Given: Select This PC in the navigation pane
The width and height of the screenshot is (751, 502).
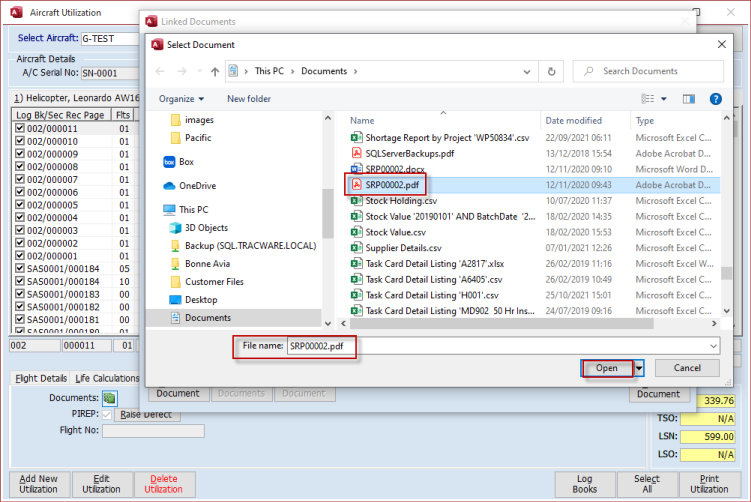Looking at the screenshot, I should 186,210.
